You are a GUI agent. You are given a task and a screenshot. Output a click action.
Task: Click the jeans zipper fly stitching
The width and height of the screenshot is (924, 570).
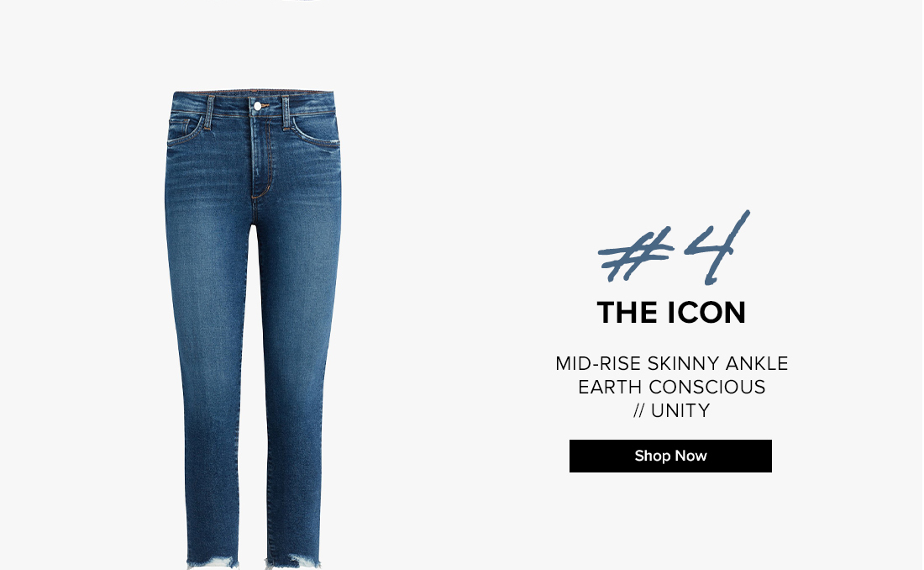261,158
